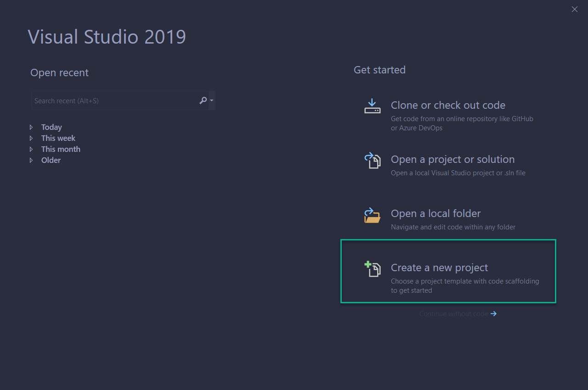Select Open a project or solution title
This screenshot has height=390, width=588.
(452, 159)
